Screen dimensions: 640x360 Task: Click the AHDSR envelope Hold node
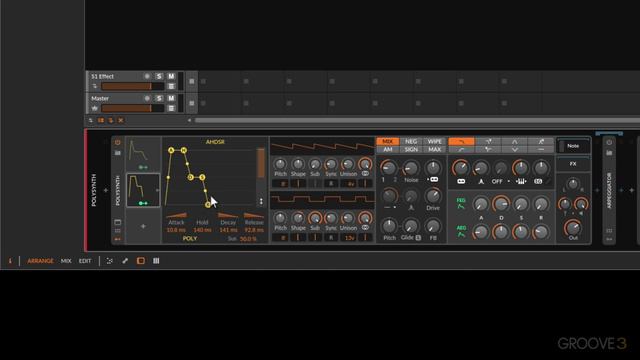tap(184, 150)
